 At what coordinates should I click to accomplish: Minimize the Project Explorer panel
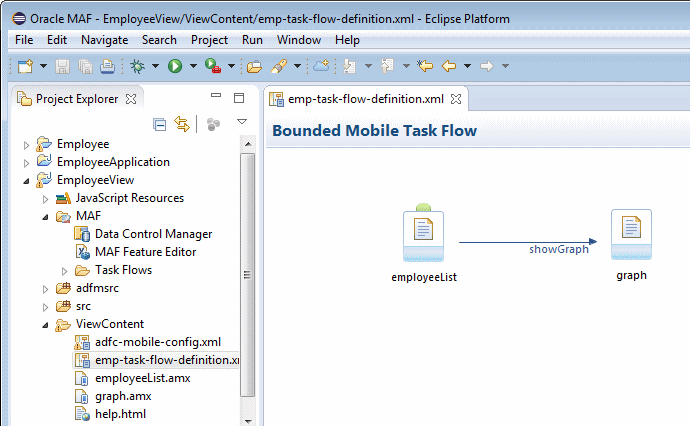point(216,95)
